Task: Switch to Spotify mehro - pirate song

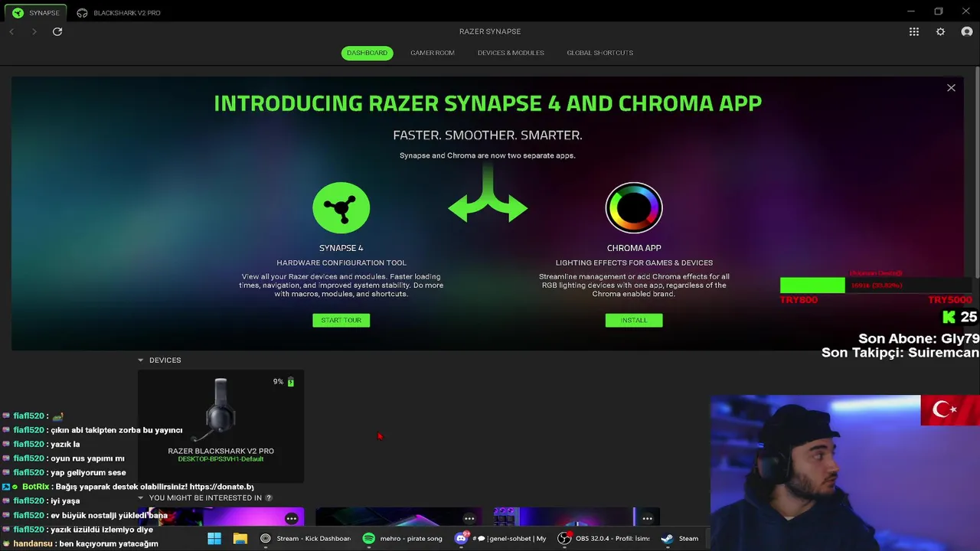Action: pyautogui.click(x=403, y=538)
